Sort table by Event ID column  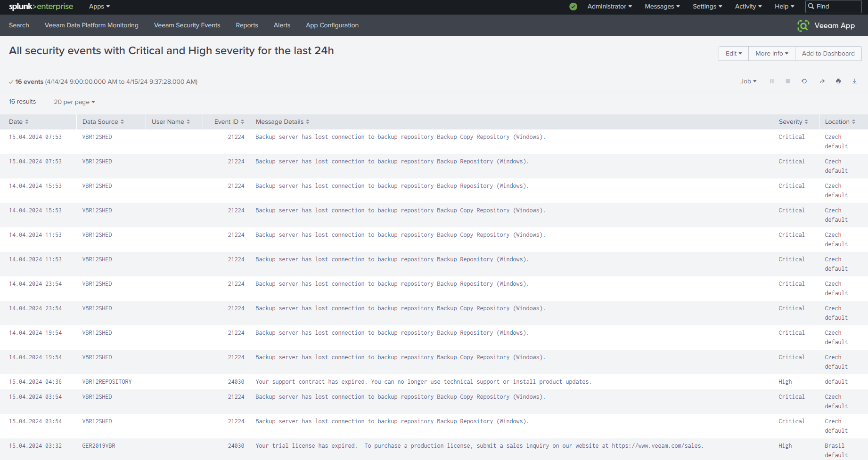click(x=229, y=122)
